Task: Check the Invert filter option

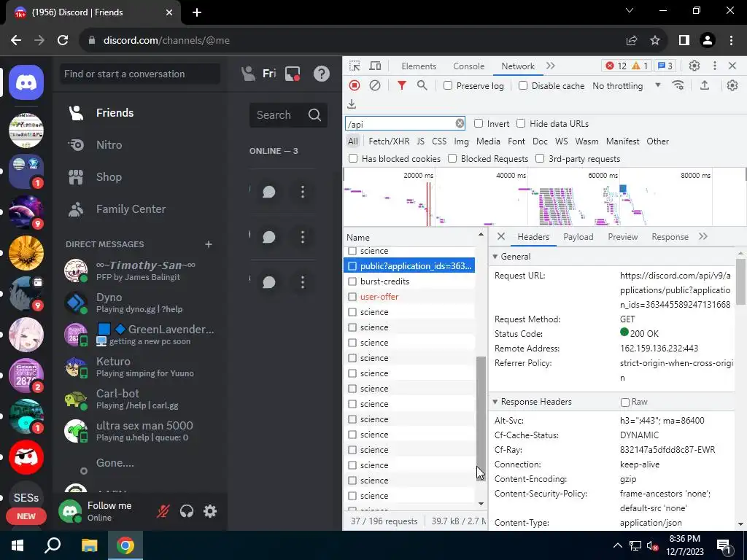Action: pos(479,124)
